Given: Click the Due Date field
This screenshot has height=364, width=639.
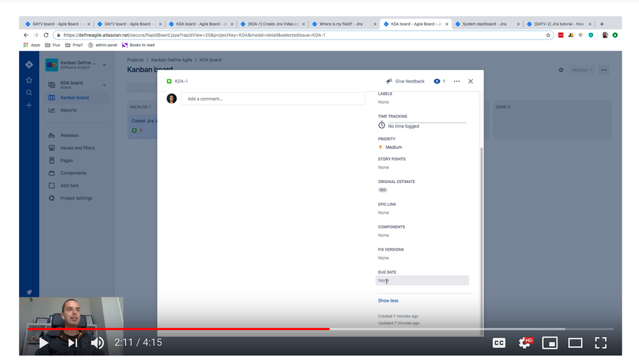Looking at the screenshot, I should (422, 280).
